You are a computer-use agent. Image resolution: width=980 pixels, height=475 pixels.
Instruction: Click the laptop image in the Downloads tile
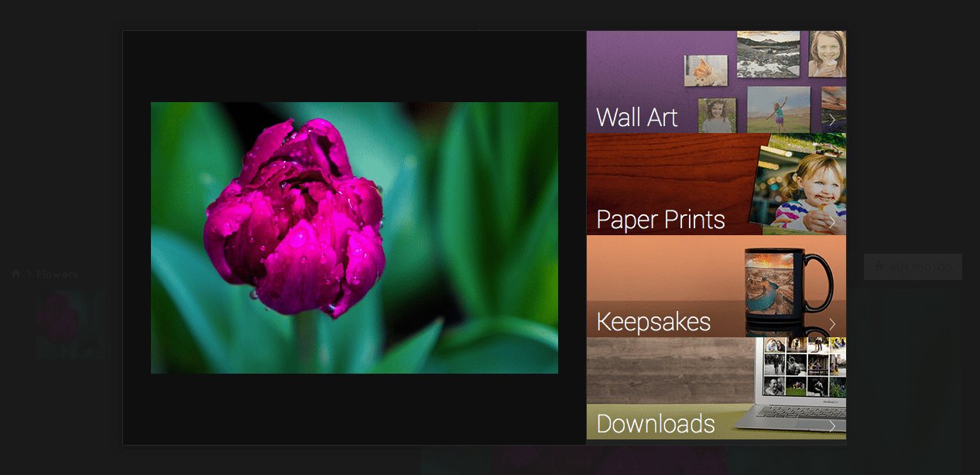click(791, 388)
